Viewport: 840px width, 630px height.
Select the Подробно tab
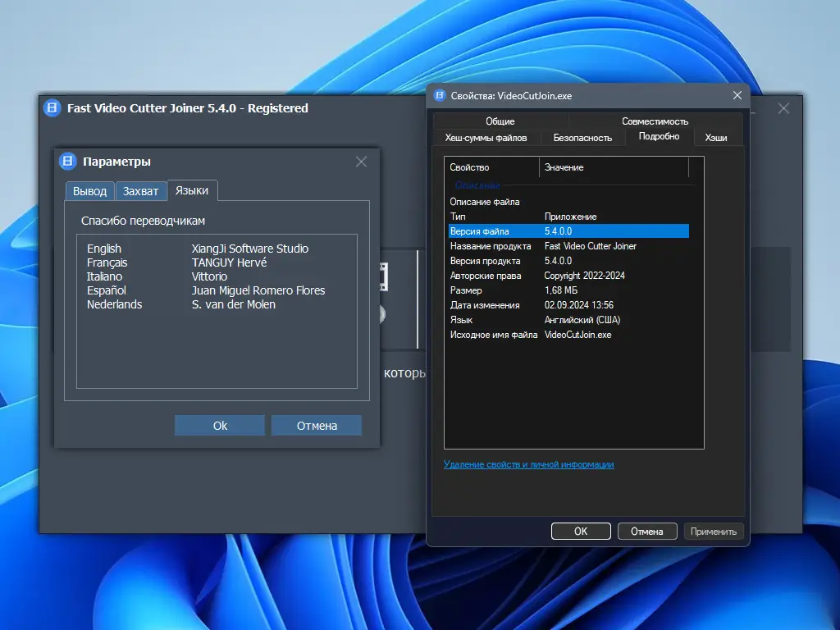(x=659, y=137)
